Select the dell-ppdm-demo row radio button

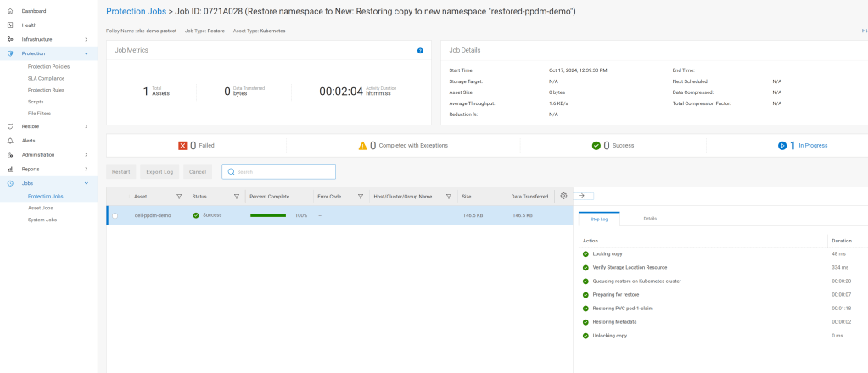click(x=115, y=215)
